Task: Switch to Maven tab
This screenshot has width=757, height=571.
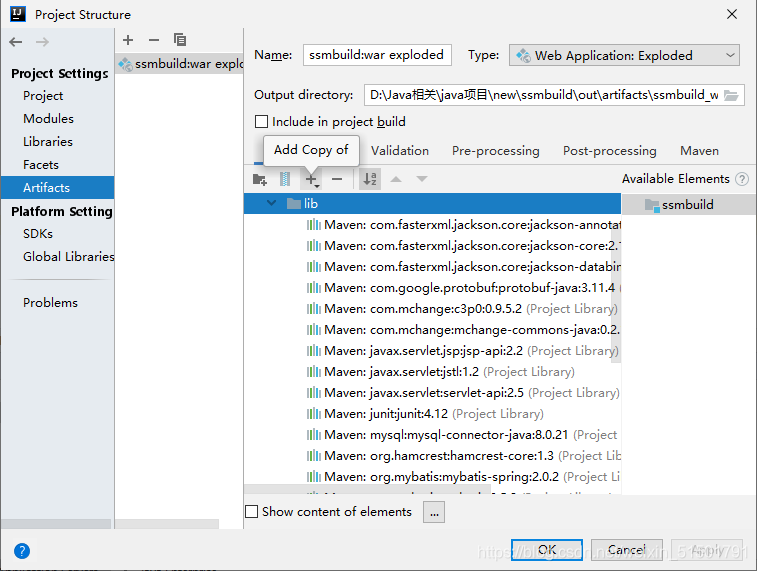Action: tap(700, 151)
